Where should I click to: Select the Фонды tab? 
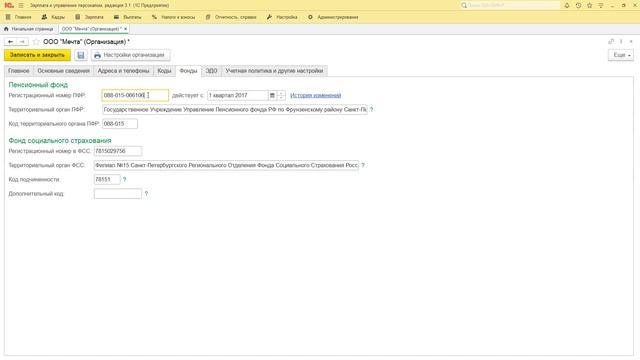coord(189,71)
